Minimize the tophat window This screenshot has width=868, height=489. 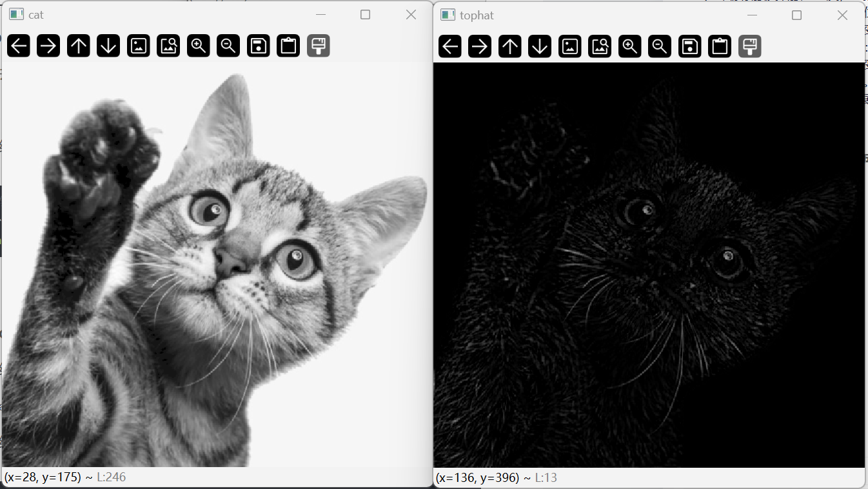752,15
